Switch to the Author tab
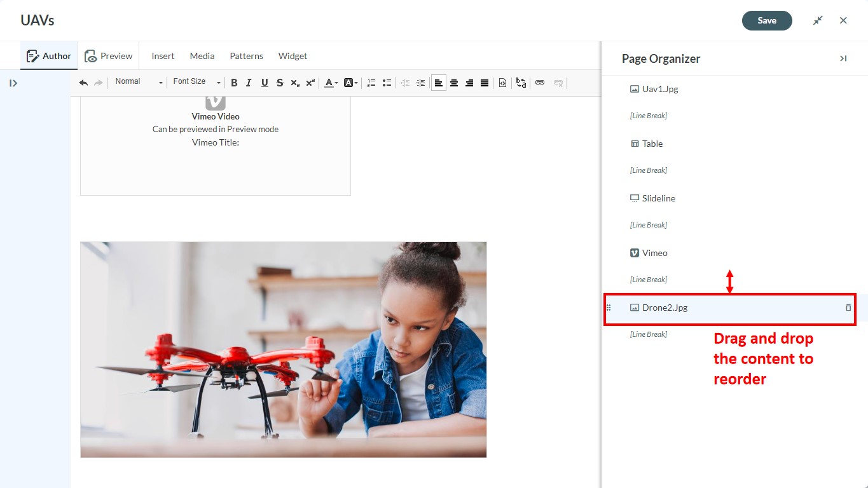 tap(49, 56)
